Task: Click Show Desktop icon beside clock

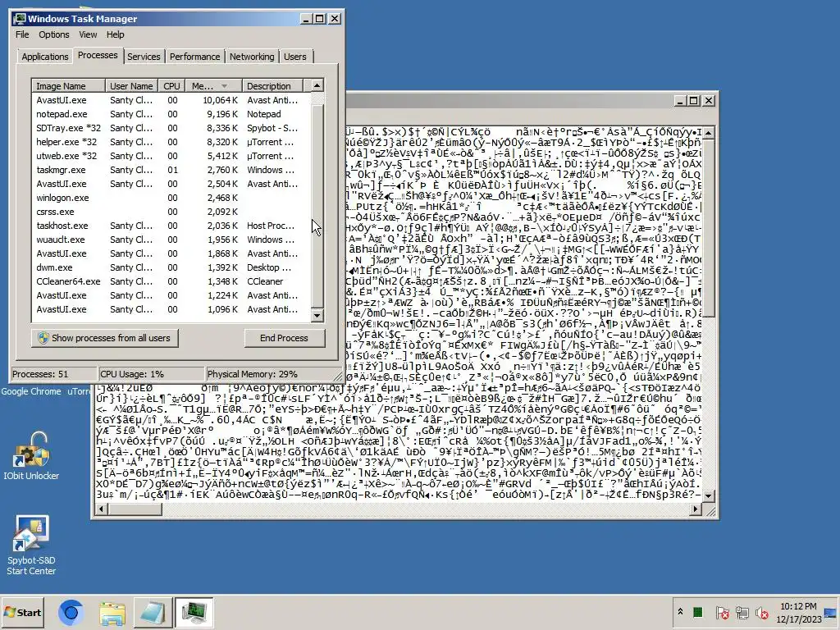Action: click(x=832, y=612)
